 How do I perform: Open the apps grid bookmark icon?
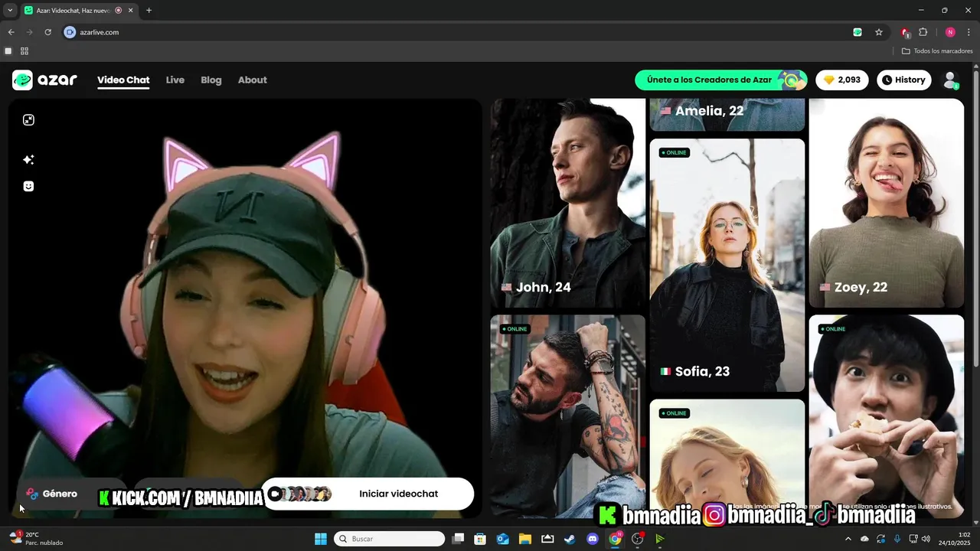[24, 51]
